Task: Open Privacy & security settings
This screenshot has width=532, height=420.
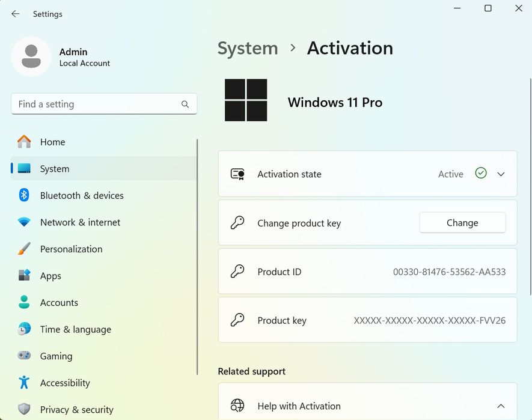Action: coord(103,409)
